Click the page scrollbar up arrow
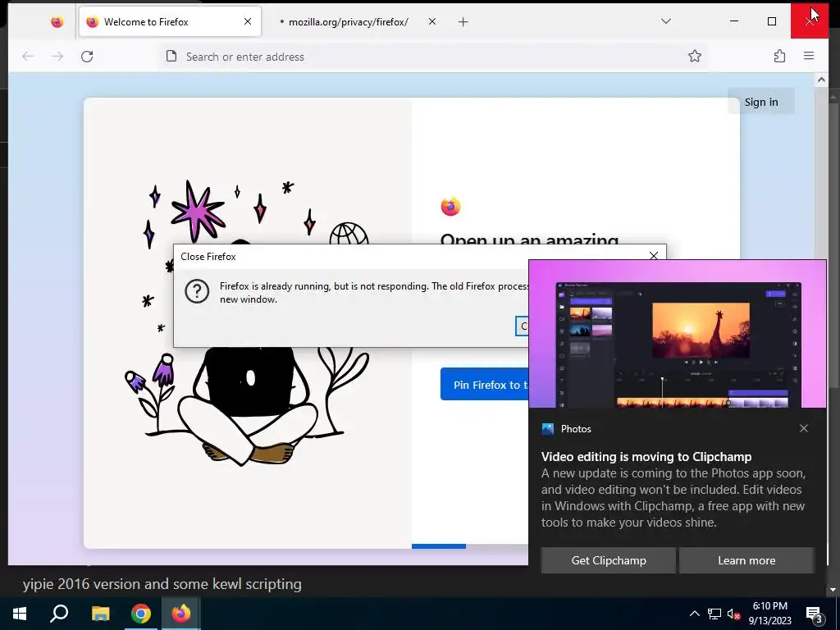 pos(821,80)
